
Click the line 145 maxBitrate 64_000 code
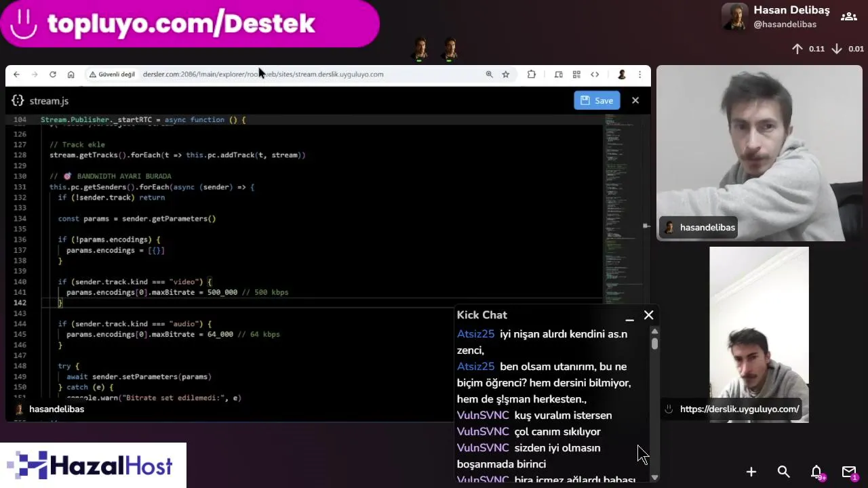click(173, 334)
